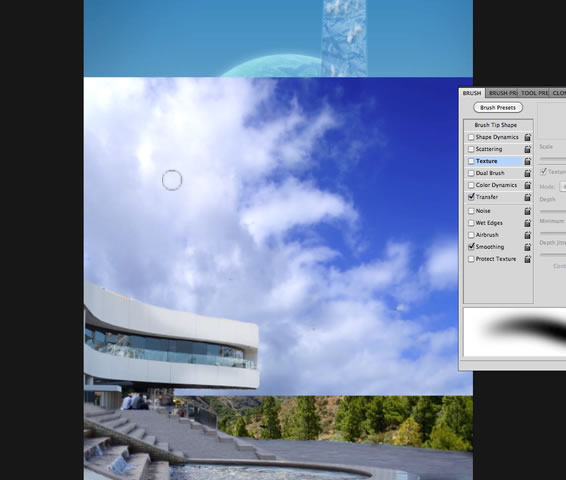Viewport: 566px width, 480px height.
Task: Disable Transfer checkbox
Action: point(471,197)
